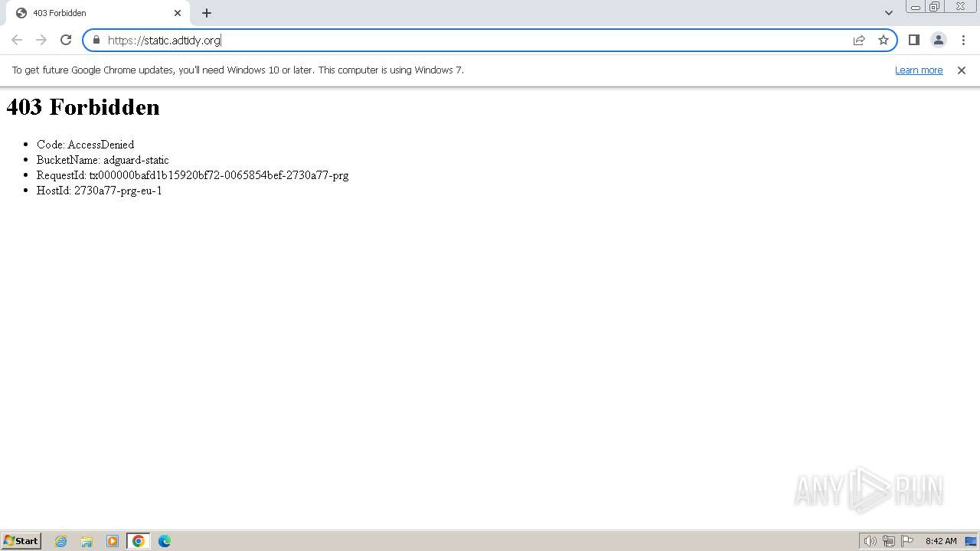980x551 pixels.
Task: Select 'HostId: 2730a77-prg-eu-1' line
Action: coord(100,191)
